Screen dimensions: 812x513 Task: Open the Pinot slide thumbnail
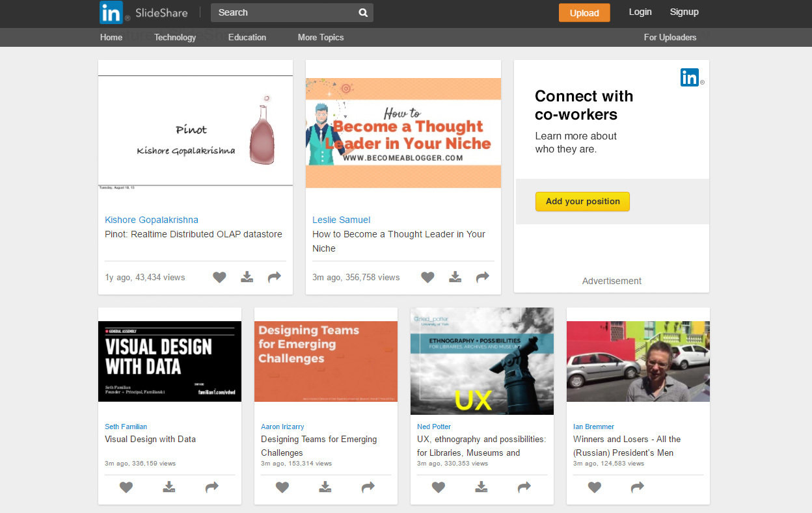pyautogui.click(x=195, y=132)
